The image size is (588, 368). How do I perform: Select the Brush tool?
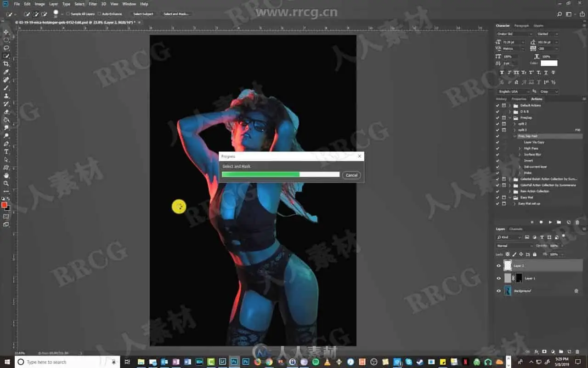tap(6, 88)
